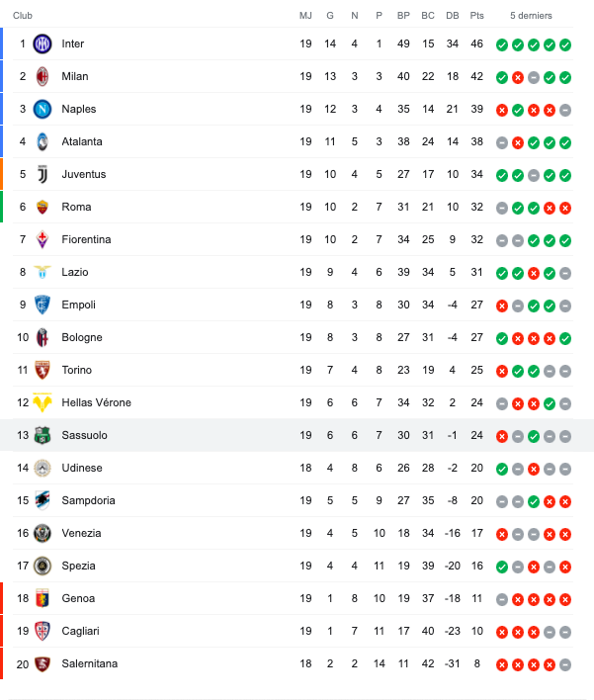594x700 pixels.
Task: Open the Atalanta club name link
Action: click(x=81, y=141)
